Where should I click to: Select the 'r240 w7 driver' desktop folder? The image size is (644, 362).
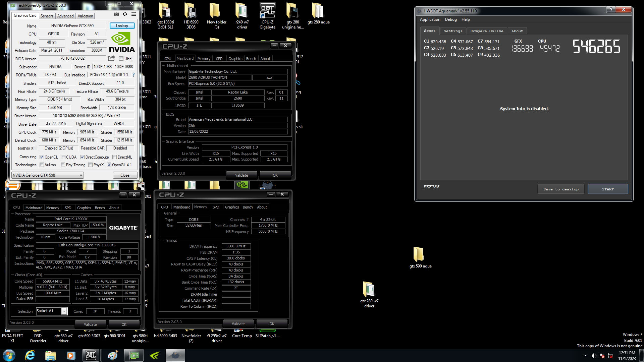tap(242, 16)
